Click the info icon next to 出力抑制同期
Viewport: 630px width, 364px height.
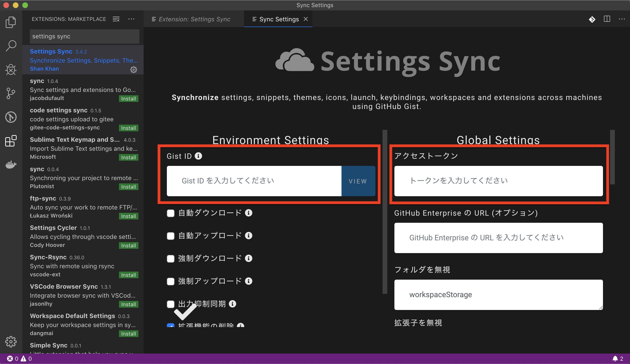[233, 304]
